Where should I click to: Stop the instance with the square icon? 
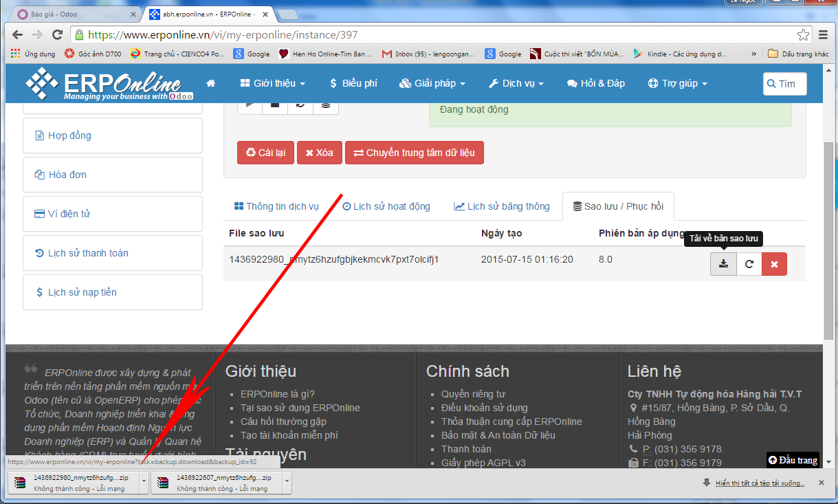275,105
